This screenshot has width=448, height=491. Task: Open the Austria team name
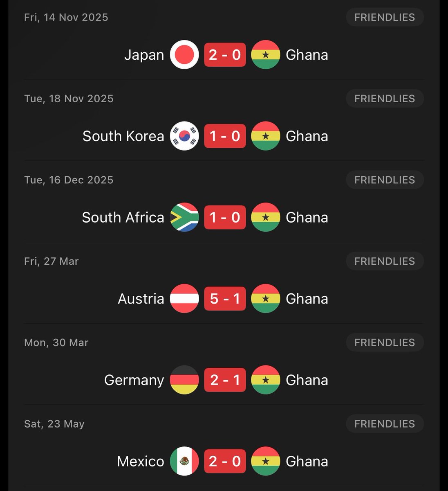tap(141, 299)
